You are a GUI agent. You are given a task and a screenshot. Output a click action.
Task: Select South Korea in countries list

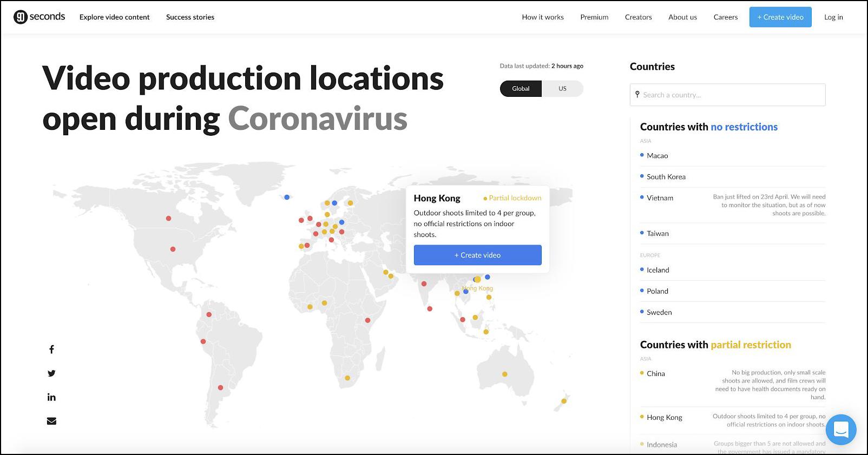[666, 177]
